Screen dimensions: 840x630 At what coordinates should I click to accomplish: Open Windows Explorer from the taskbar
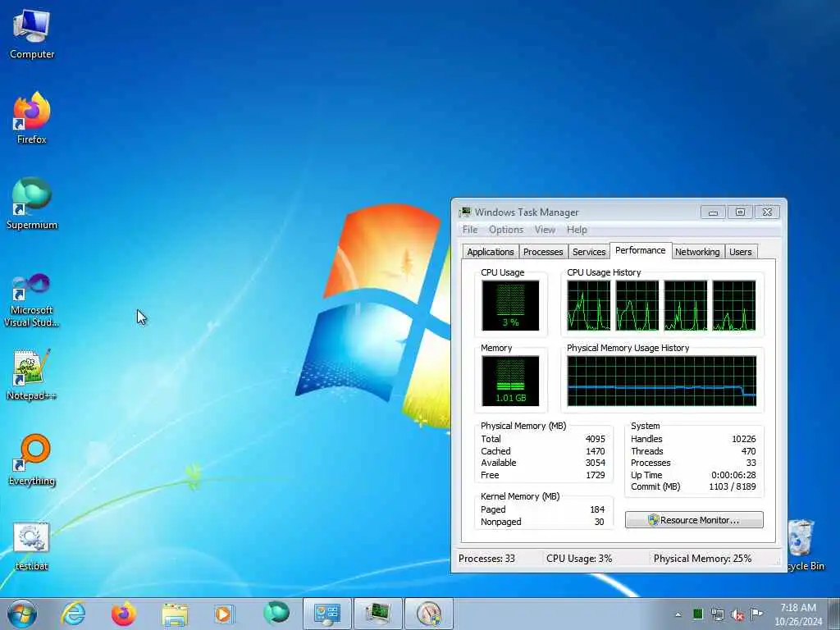coord(174,614)
